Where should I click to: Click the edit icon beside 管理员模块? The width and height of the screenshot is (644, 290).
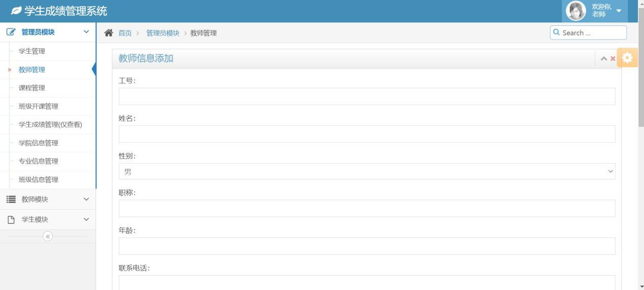click(x=11, y=32)
